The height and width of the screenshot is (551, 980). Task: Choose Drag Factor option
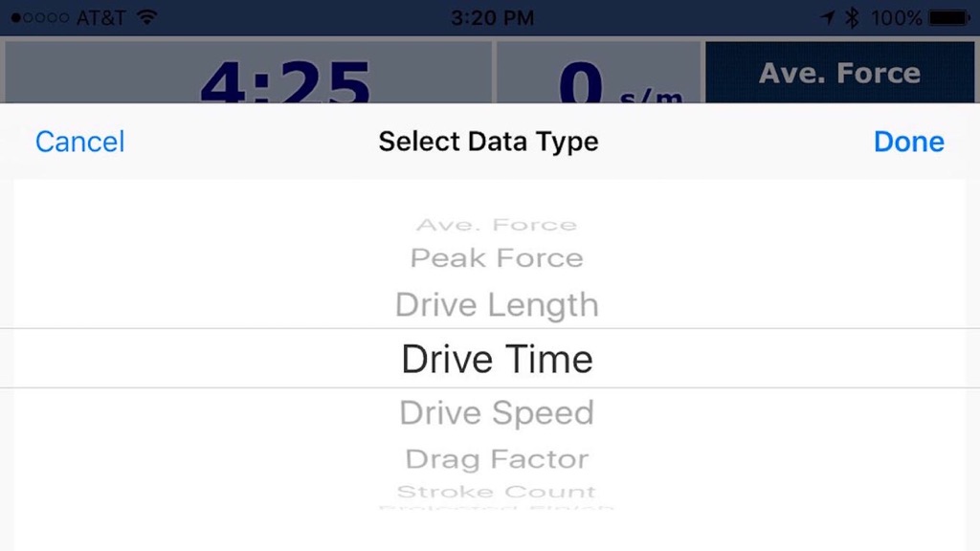[497, 459]
